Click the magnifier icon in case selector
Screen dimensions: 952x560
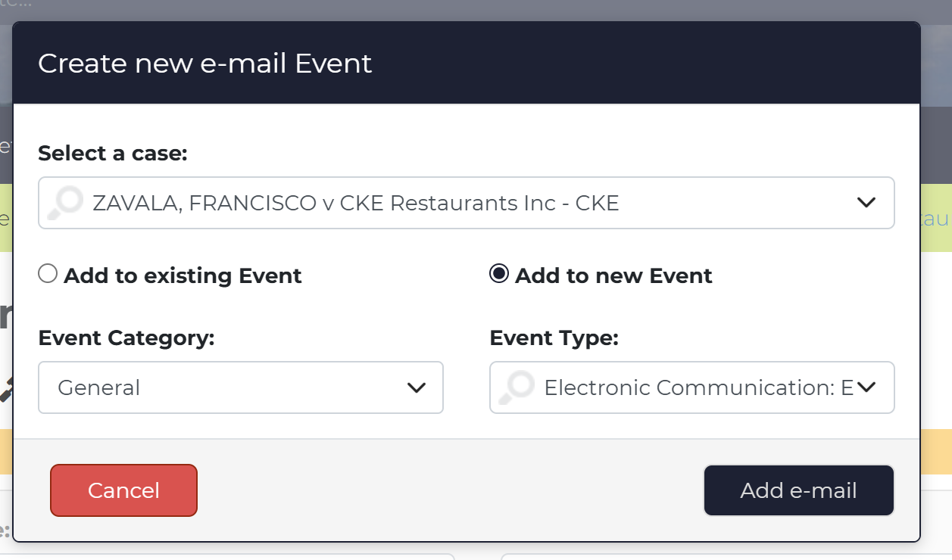tap(66, 203)
